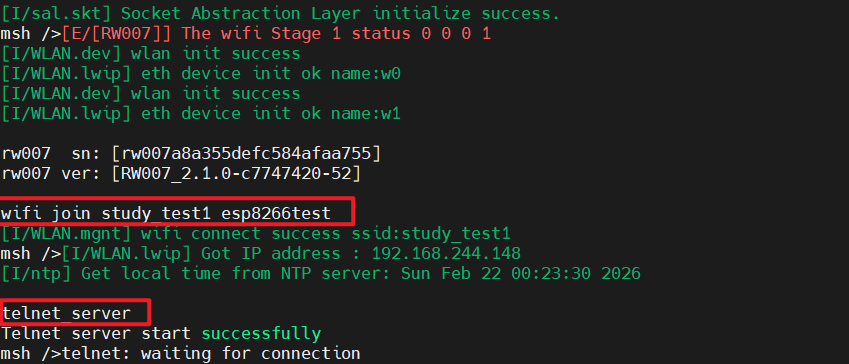849x364 pixels.
Task: Click the red RW007 wifi Stage 1 error line
Action: click(x=277, y=34)
